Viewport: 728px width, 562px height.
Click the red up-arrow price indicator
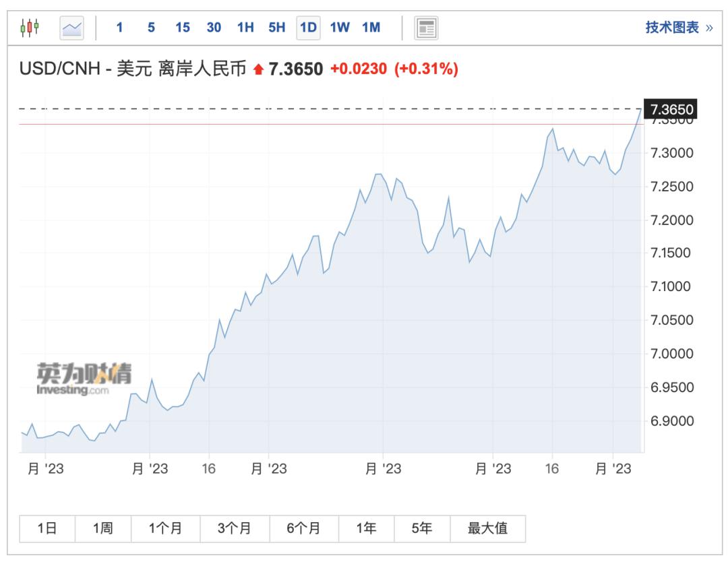point(258,69)
